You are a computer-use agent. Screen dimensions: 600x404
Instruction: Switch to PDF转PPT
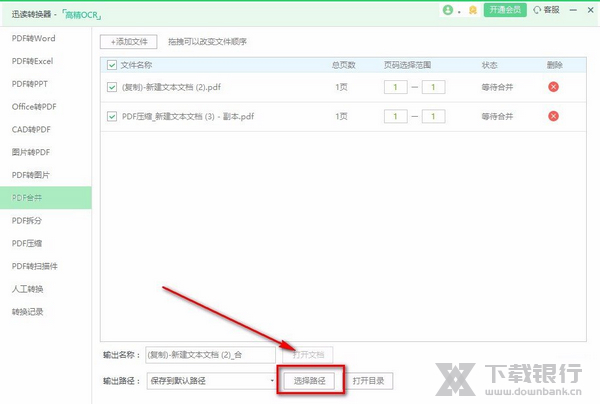coord(30,84)
